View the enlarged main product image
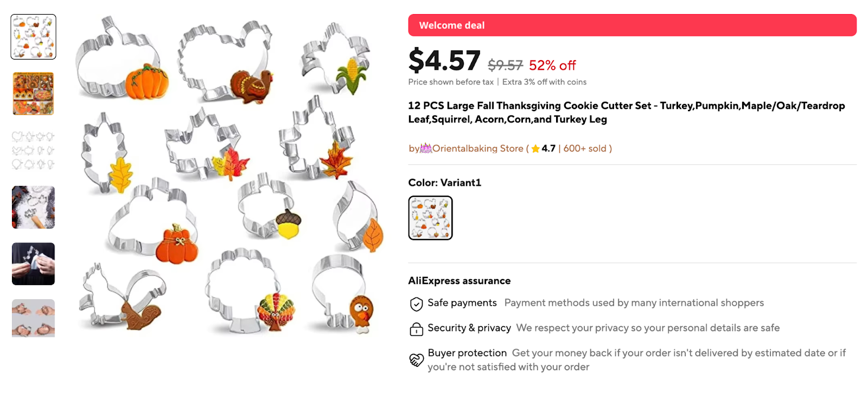 tap(228, 179)
